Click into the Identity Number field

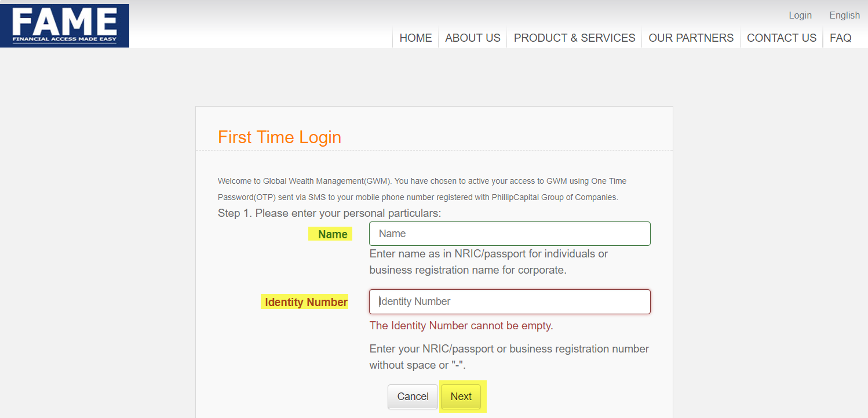point(509,301)
